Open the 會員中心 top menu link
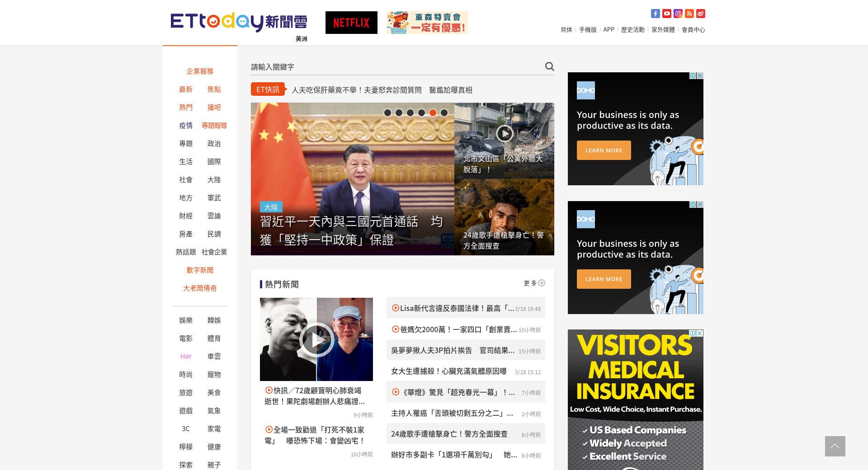The height and width of the screenshot is (470, 868). [693, 30]
